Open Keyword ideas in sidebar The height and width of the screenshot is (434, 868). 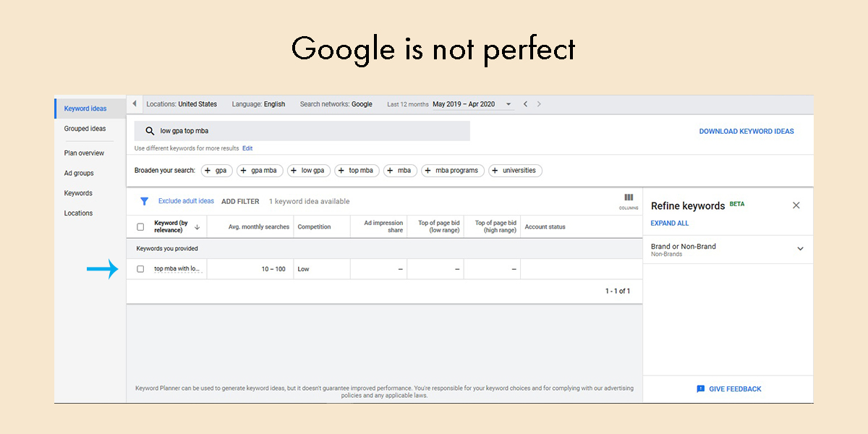tap(85, 109)
